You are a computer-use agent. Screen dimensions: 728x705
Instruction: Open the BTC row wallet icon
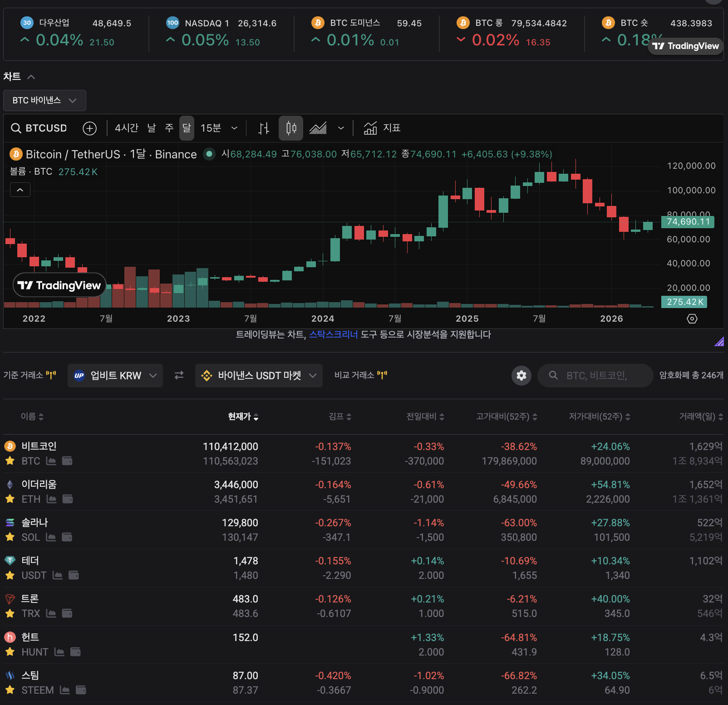[67, 461]
